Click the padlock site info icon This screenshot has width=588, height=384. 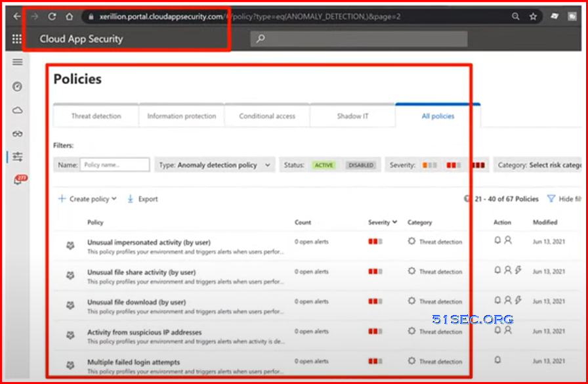pos(91,17)
